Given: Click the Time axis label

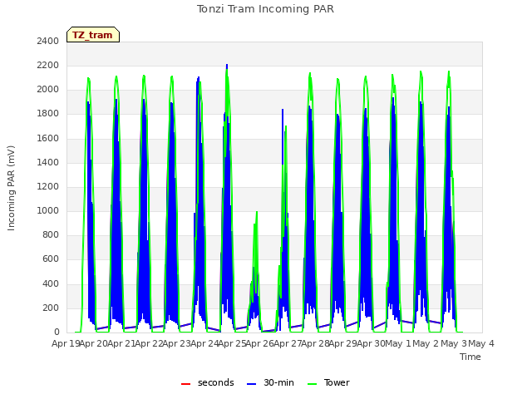Looking at the screenshot, I should pyautogui.click(x=470, y=357).
